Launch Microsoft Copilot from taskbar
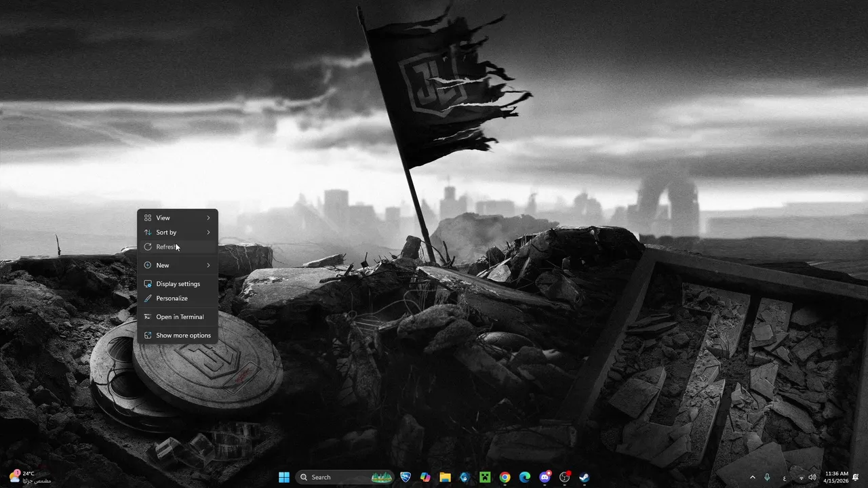 pos(425,477)
